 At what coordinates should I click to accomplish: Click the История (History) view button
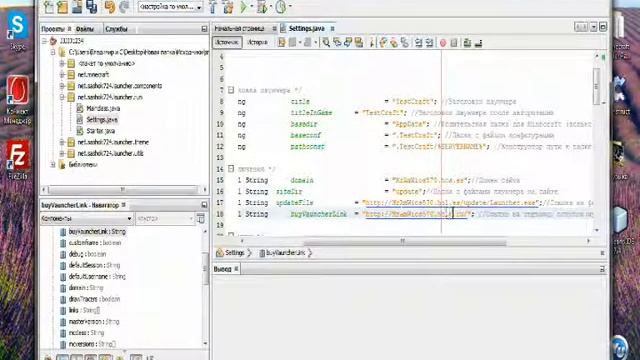[x=258, y=42]
